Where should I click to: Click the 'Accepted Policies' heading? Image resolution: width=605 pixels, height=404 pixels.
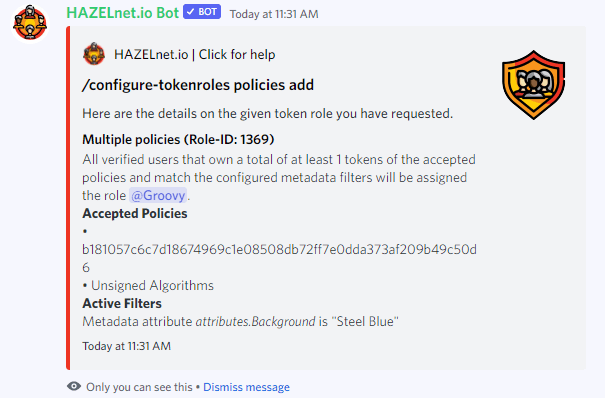click(x=135, y=213)
